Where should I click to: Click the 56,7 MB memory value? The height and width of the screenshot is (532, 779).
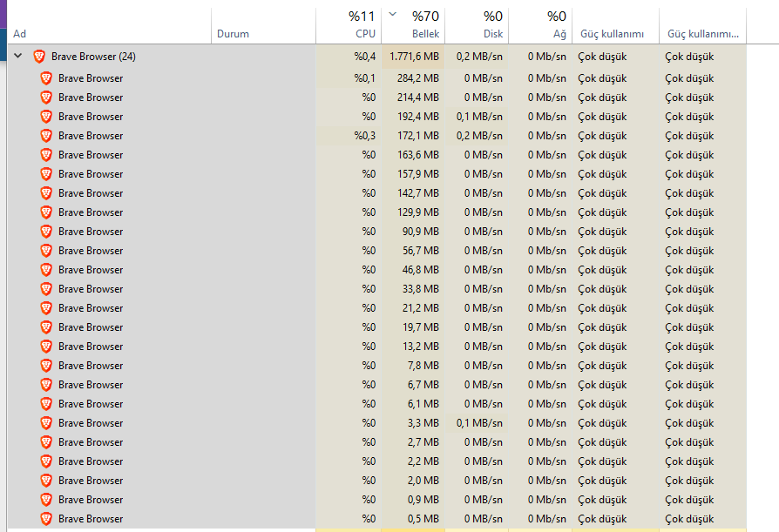pos(421,251)
